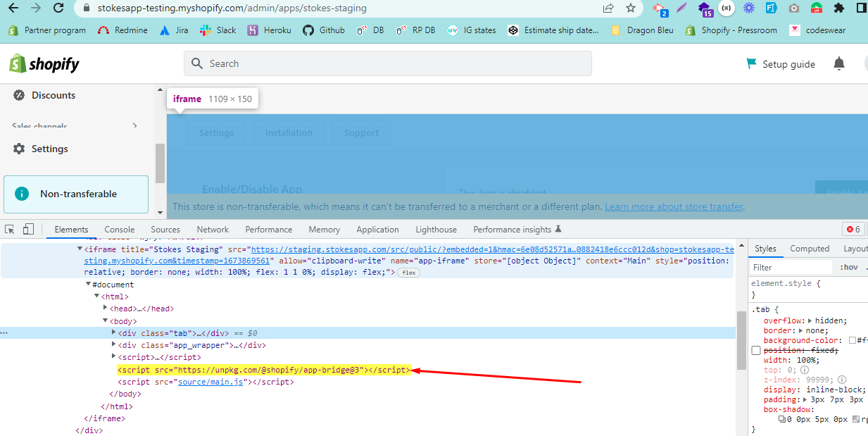Expand the head node in DOM tree
This screenshot has width=868, height=436.
(x=106, y=309)
